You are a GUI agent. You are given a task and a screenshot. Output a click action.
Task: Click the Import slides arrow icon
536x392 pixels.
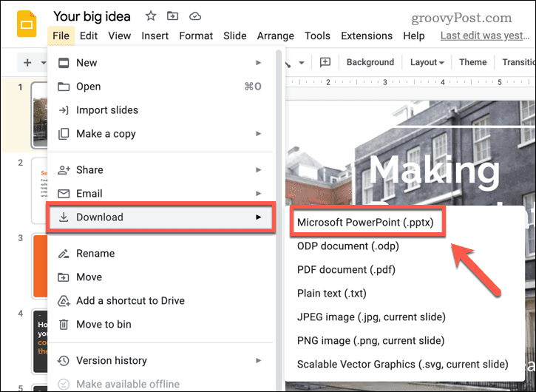click(64, 109)
